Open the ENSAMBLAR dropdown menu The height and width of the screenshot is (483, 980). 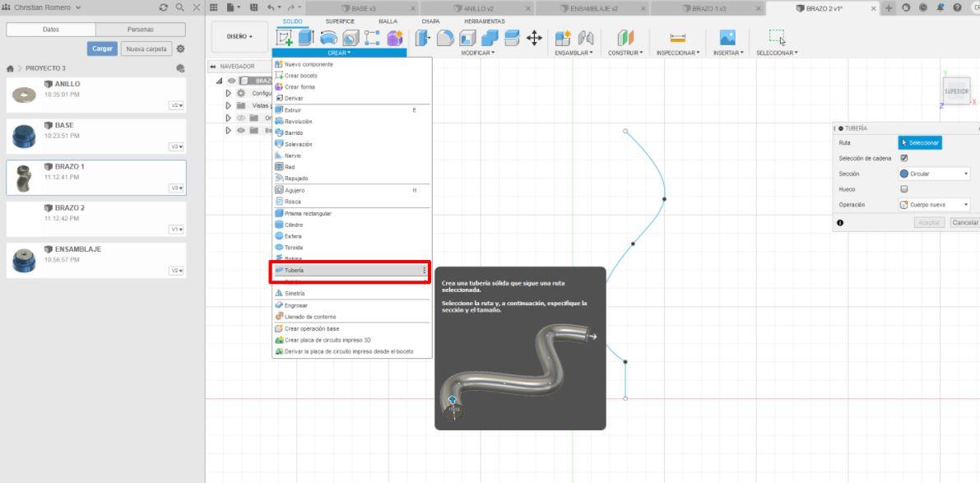click(574, 53)
